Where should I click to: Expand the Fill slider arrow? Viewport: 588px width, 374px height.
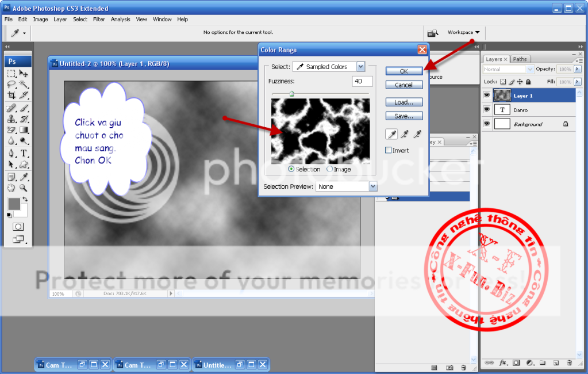tap(578, 82)
